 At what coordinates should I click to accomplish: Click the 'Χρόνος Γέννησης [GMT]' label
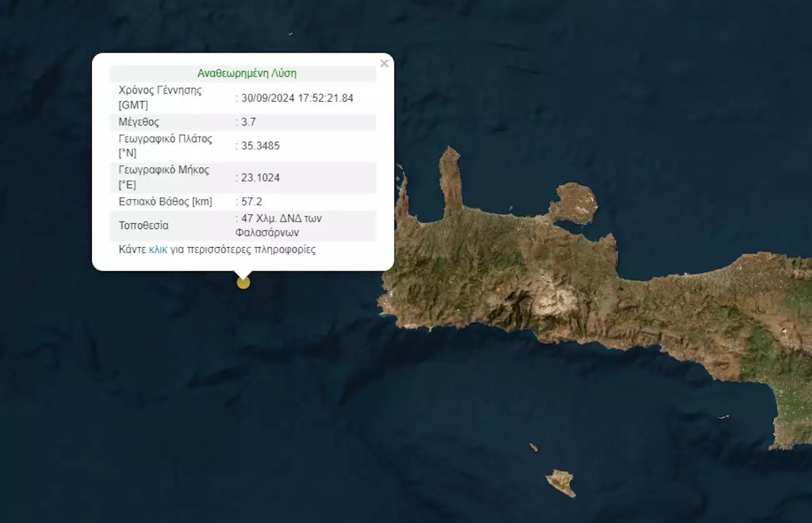(x=160, y=97)
